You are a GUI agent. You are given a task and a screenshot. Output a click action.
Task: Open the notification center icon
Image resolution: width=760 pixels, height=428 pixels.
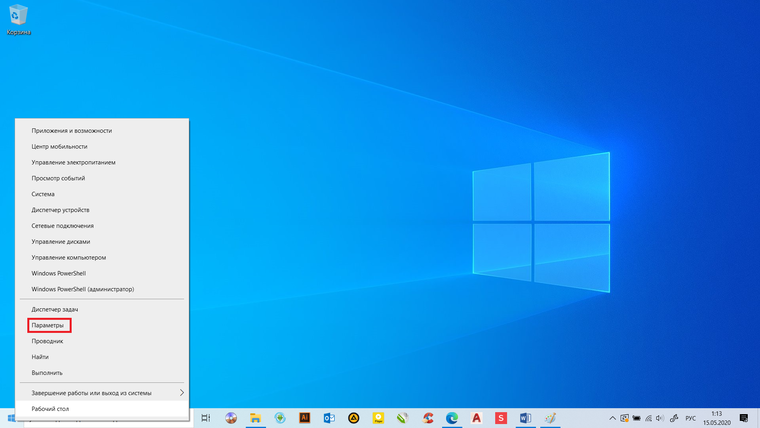pos(744,418)
